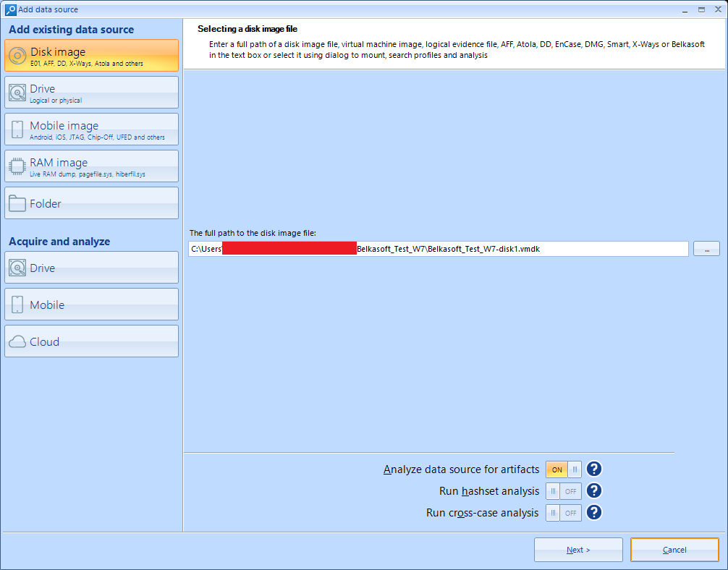The image size is (728, 570).
Task: Click the Add data source window icon
Action: pyautogui.click(x=10, y=9)
